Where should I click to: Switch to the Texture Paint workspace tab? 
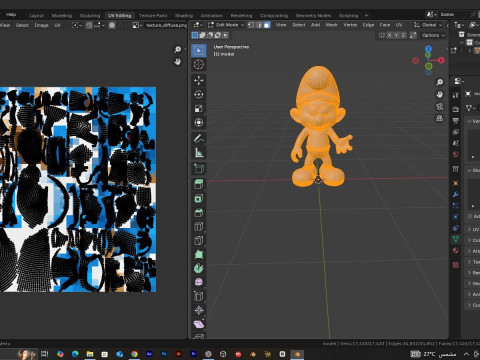(153, 15)
